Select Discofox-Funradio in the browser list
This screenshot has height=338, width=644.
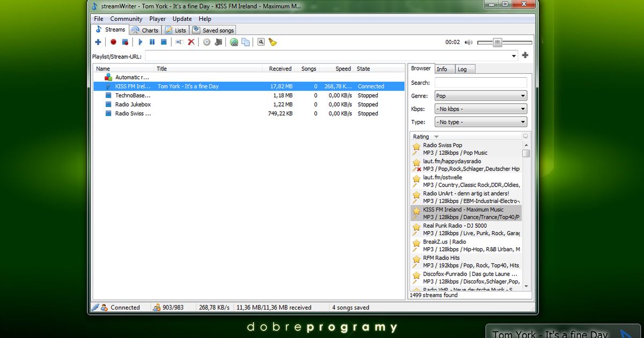tap(466, 277)
